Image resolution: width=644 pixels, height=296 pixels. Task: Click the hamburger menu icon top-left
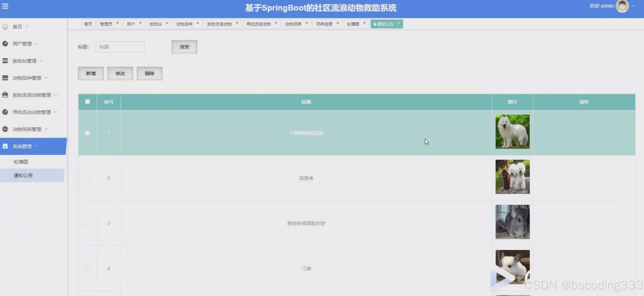[x=5, y=6]
